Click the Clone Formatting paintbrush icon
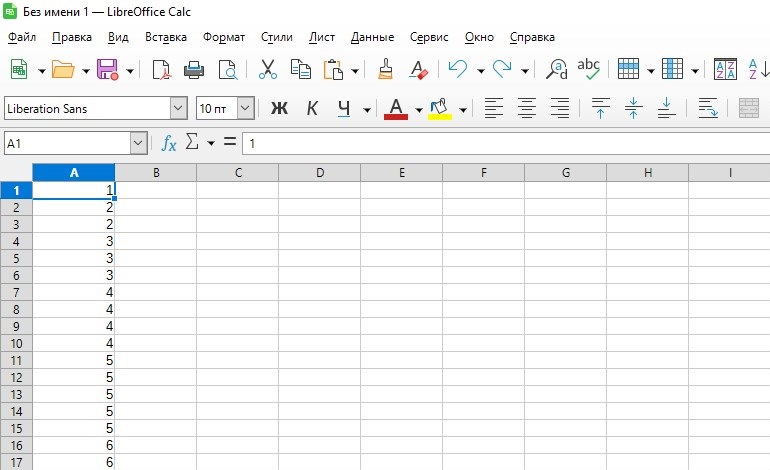 (385, 70)
